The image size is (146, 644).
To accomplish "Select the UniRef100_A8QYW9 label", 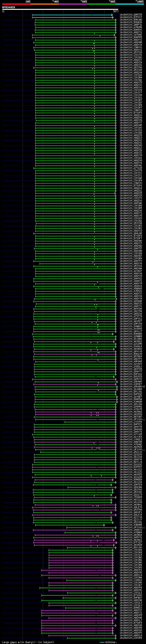I will coord(131,42).
